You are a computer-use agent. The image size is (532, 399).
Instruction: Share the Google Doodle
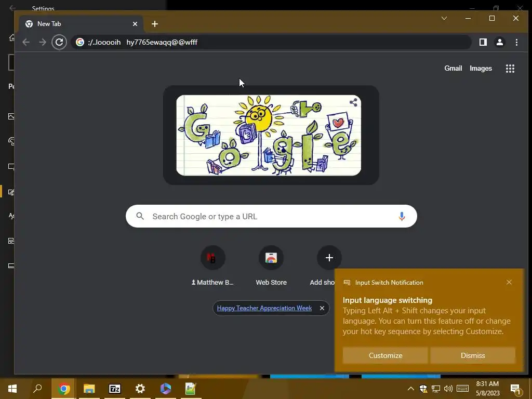353,102
